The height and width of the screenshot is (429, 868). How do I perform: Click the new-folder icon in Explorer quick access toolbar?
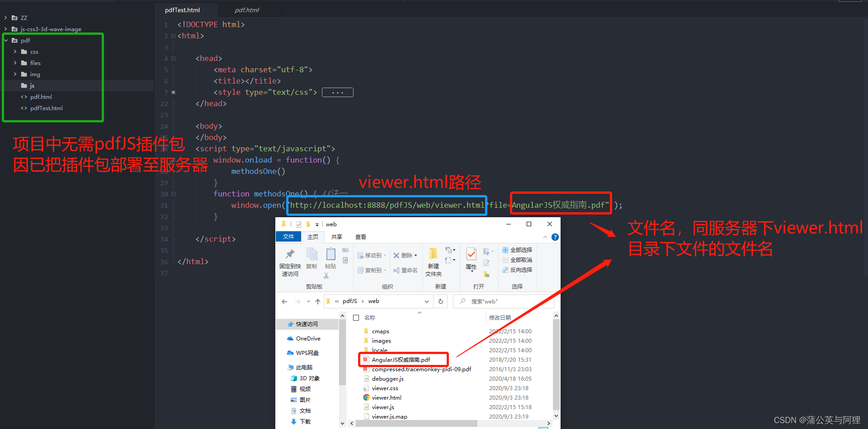pos(308,224)
